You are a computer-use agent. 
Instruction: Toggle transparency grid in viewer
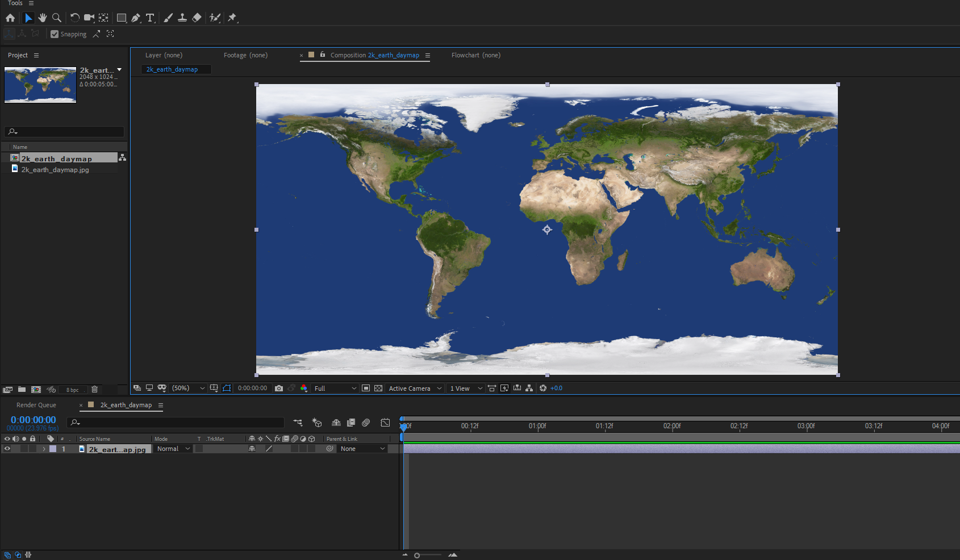pyautogui.click(x=378, y=388)
